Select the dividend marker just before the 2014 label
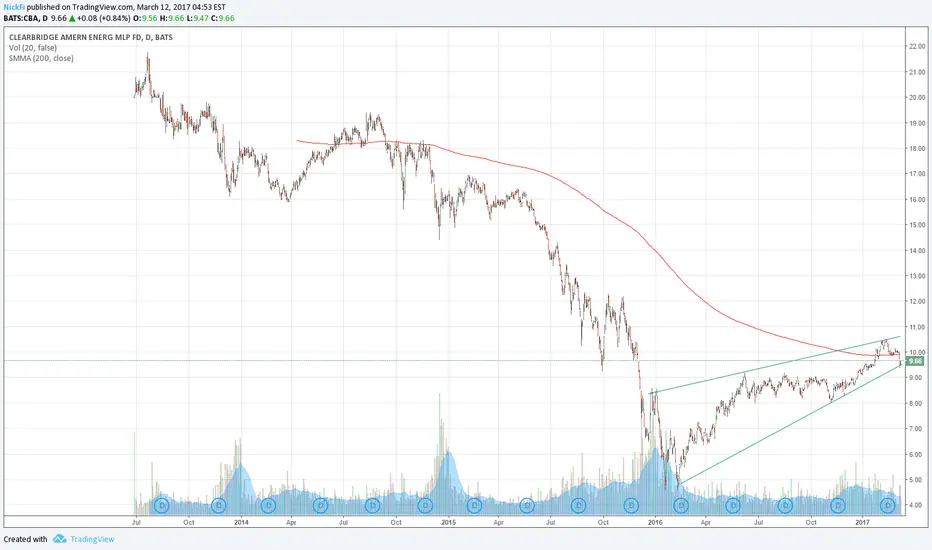 219,505
